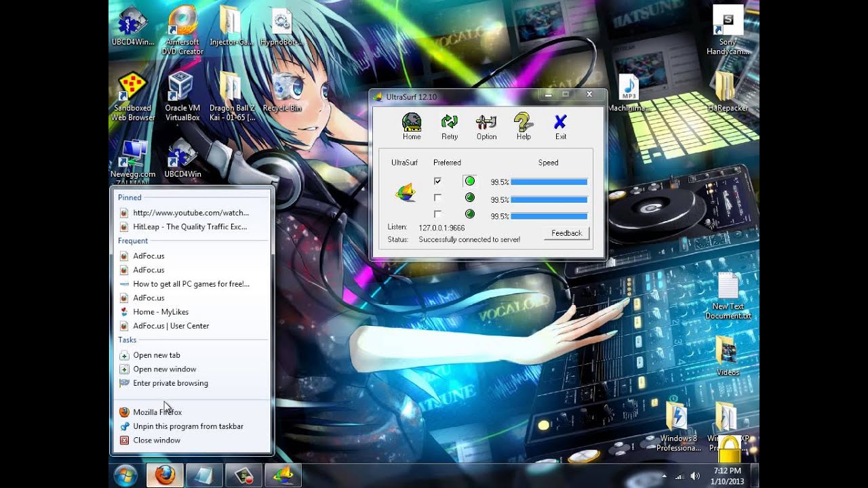
Task: Select Sony Handycam desktop shortcut
Action: click(728, 30)
